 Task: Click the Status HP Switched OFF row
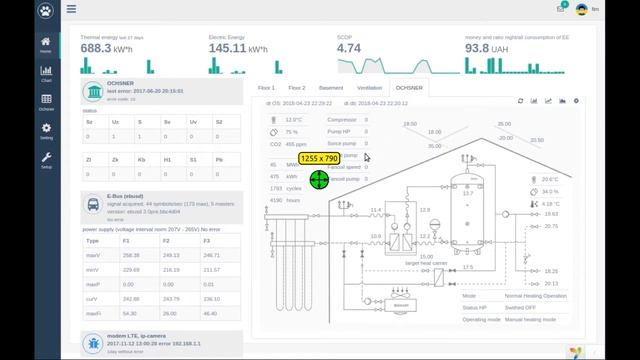514,307
